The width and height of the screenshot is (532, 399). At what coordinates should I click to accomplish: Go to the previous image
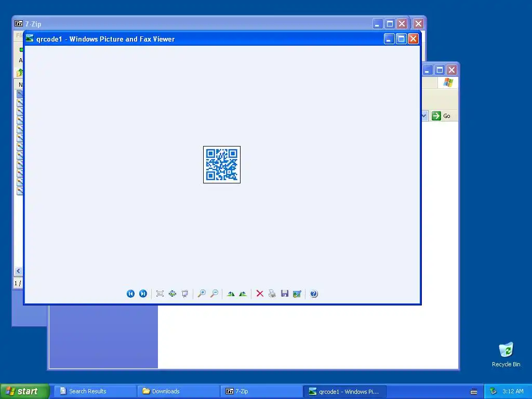click(130, 294)
